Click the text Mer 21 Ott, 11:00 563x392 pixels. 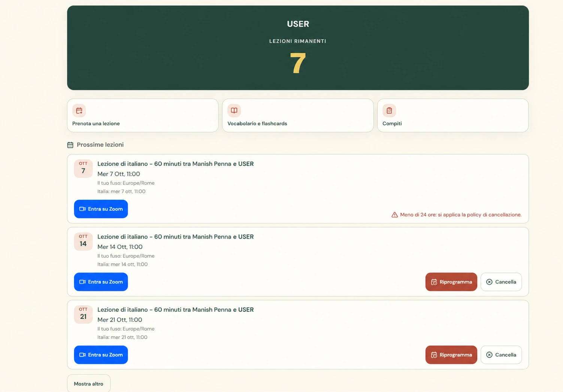pos(120,320)
